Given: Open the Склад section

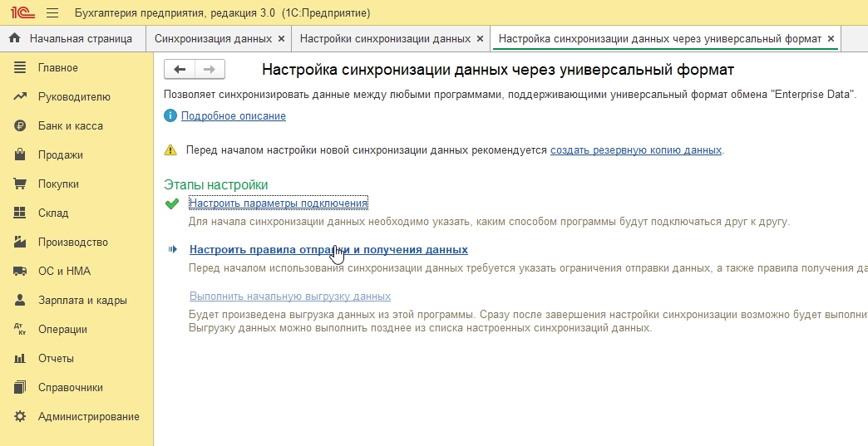Looking at the screenshot, I should pyautogui.click(x=52, y=213).
